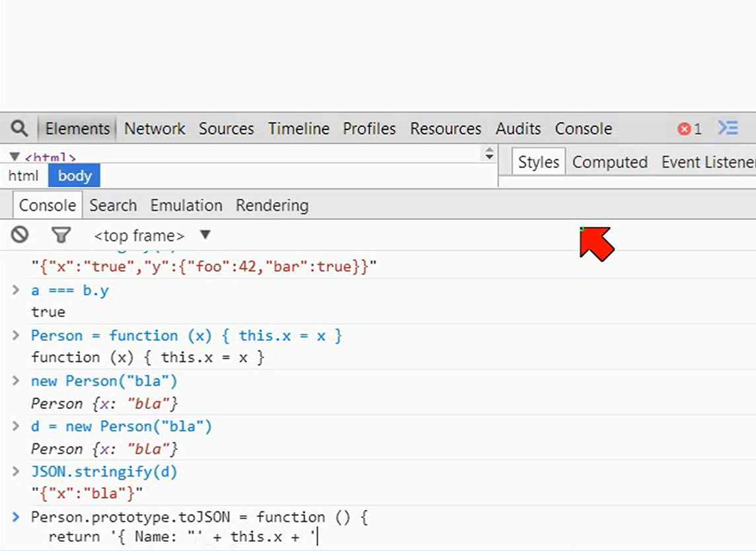Select the Event Listeners sidebar tab
This screenshot has width=756, height=551.
tap(708, 162)
